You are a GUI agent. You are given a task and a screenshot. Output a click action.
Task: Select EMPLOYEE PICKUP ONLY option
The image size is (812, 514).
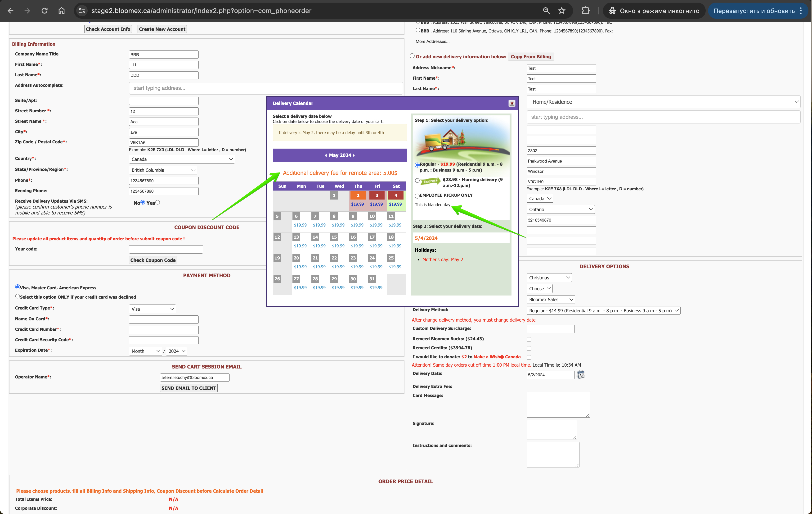click(x=417, y=196)
